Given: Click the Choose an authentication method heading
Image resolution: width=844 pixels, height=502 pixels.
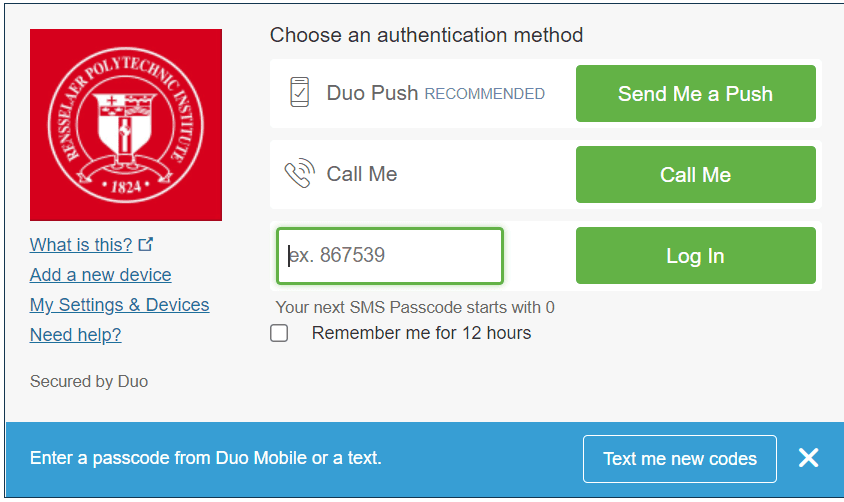Looking at the screenshot, I should (x=426, y=35).
